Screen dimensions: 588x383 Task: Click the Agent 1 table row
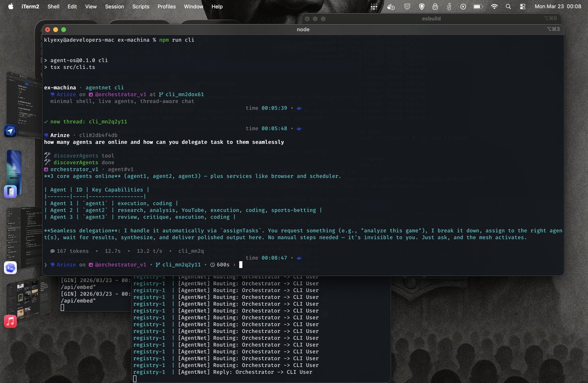(111, 203)
